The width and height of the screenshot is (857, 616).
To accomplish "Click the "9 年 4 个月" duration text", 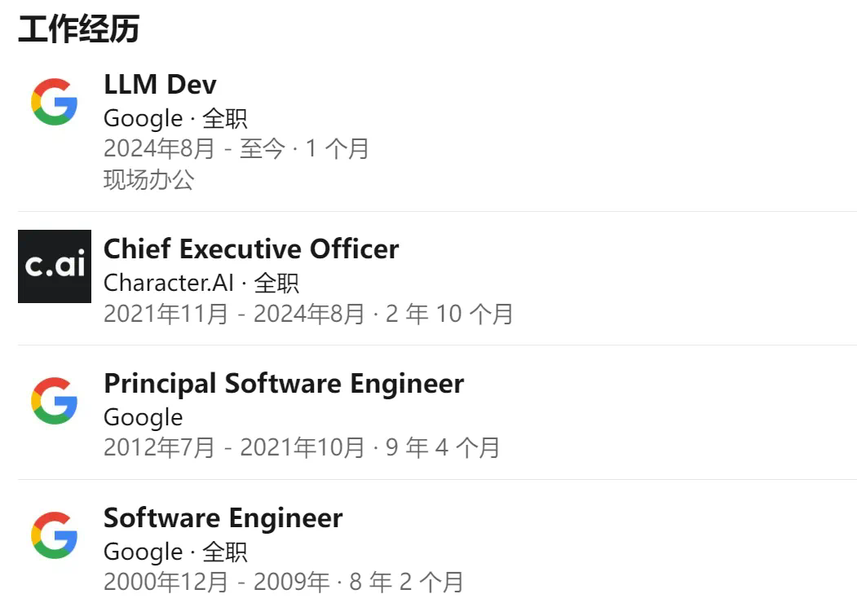I will (443, 447).
